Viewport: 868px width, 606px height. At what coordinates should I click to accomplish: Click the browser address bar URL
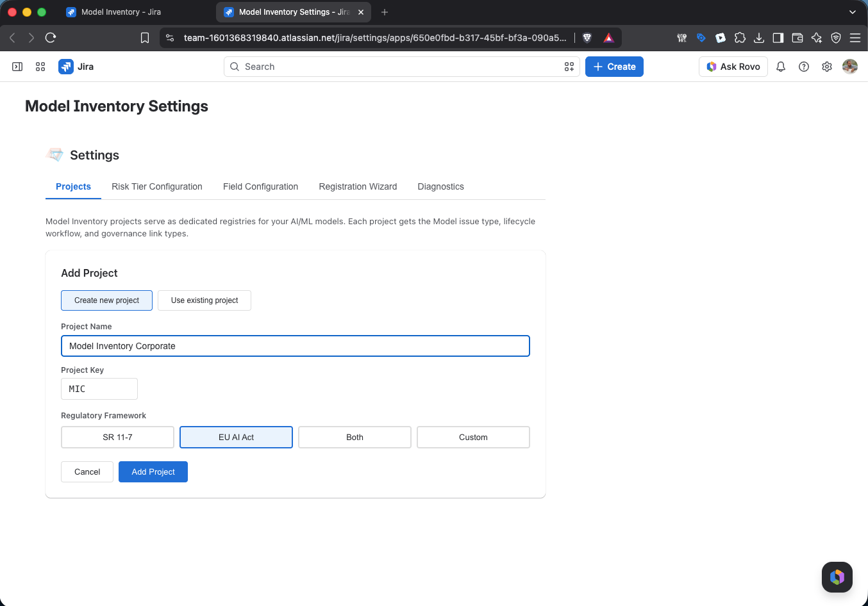click(x=375, y=38)
